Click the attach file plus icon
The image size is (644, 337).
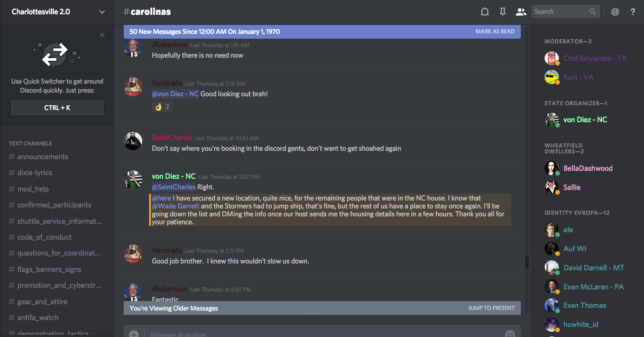click(x=134, y=334)
